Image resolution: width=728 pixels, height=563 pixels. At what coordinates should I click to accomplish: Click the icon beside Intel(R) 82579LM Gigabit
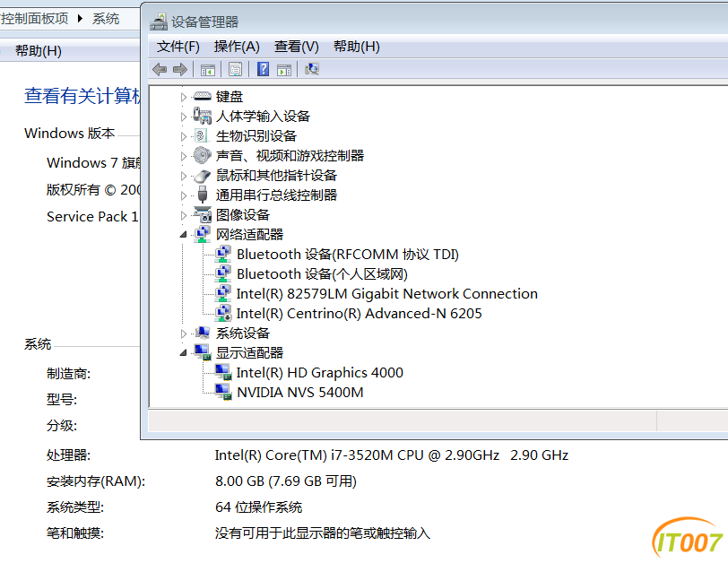click(223, 293)
